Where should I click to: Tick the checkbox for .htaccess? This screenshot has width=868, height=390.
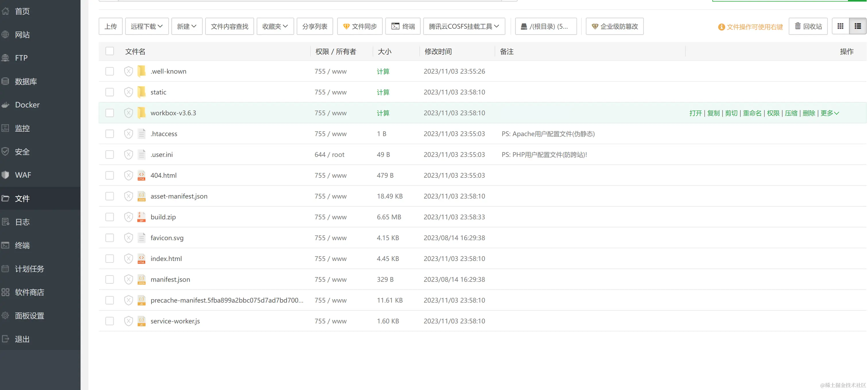[110, 134]
